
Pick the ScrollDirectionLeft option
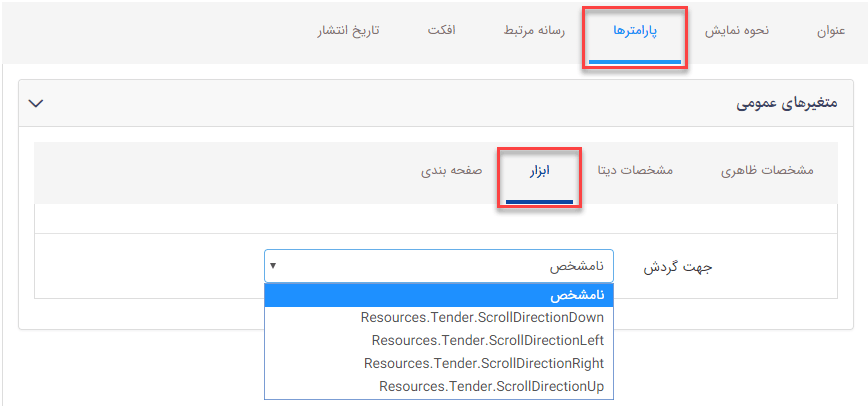487,340
